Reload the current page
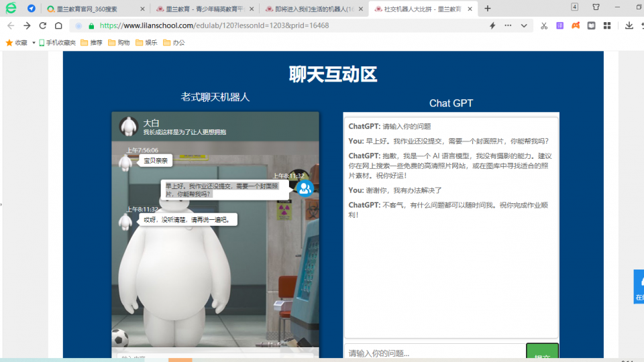Viewport: 644px width, 362px height. coord(43,25)
